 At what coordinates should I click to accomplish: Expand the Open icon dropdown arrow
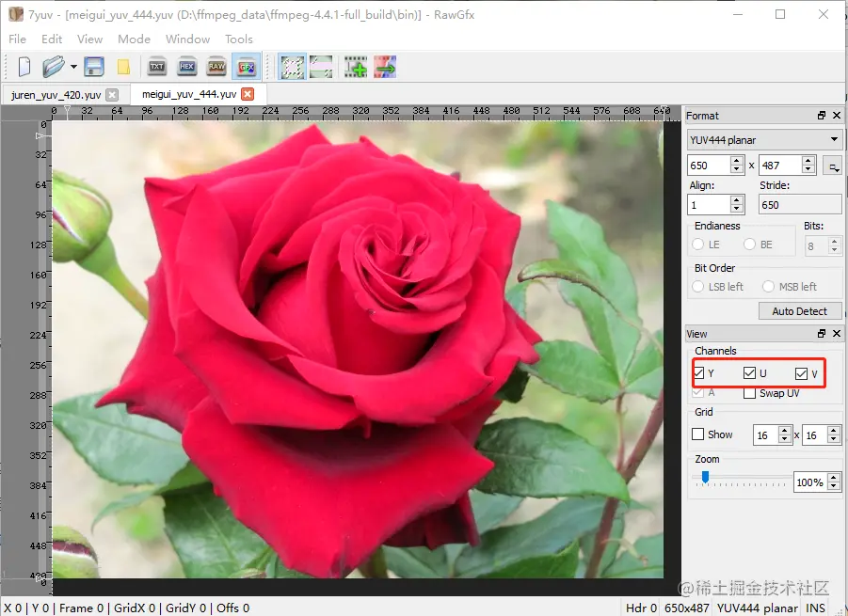tap(73, 67)
